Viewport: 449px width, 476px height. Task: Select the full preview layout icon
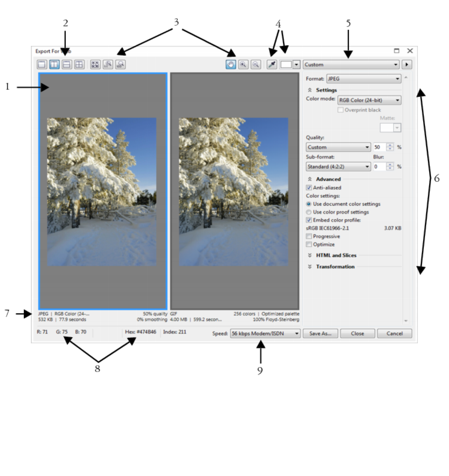42,65
